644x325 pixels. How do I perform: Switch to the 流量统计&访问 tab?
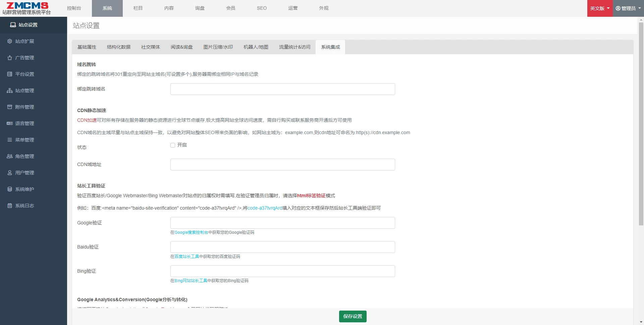pyautogui.click(x=295, y=47)
